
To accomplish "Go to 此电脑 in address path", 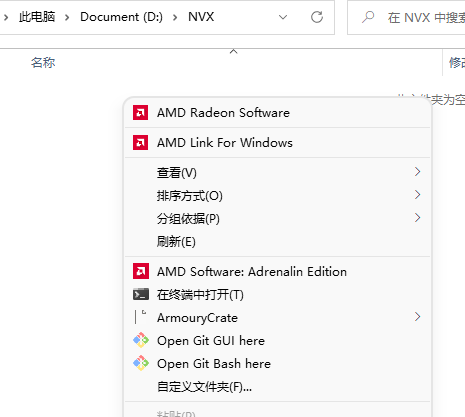I will coord(37,17).
